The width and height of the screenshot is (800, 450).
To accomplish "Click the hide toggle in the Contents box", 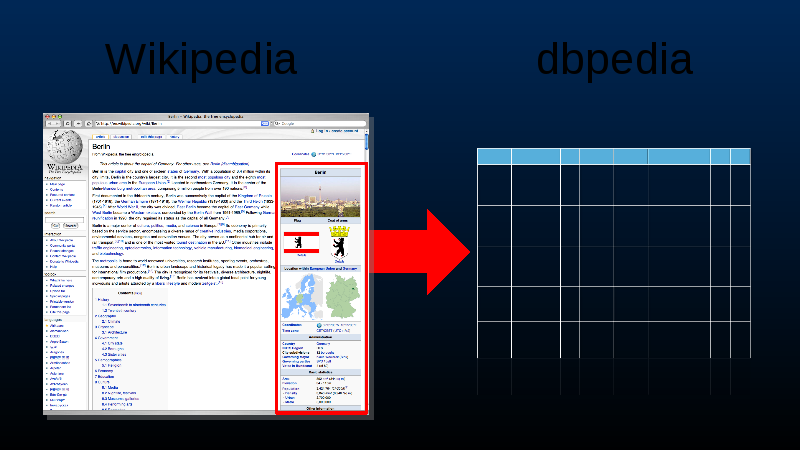I will point(138,293).
